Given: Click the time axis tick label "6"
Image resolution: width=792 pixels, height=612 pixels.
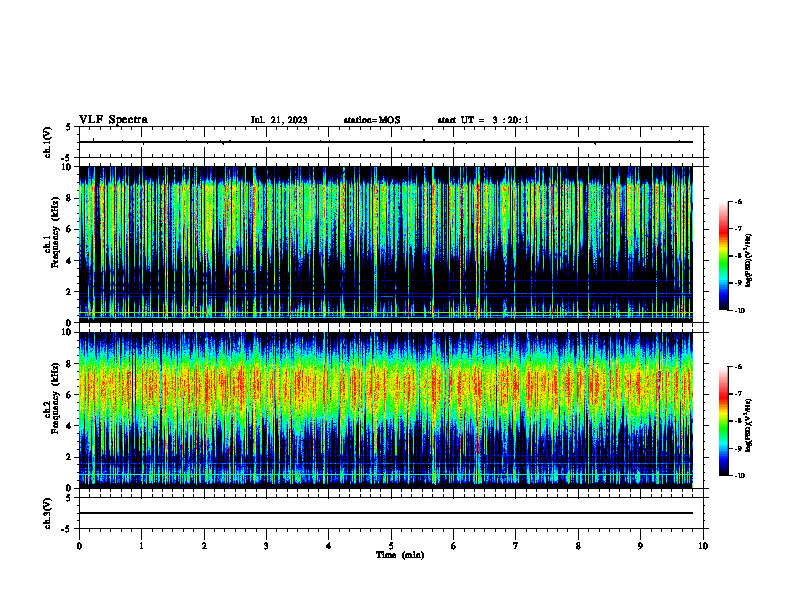Looking at the screenshot, I should (454, 546).
